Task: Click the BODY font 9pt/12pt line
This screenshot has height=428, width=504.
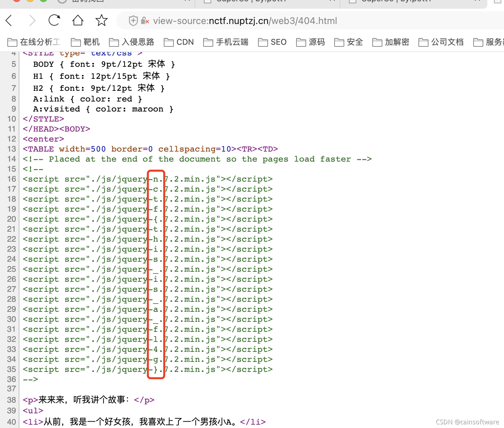Action: 104,64
